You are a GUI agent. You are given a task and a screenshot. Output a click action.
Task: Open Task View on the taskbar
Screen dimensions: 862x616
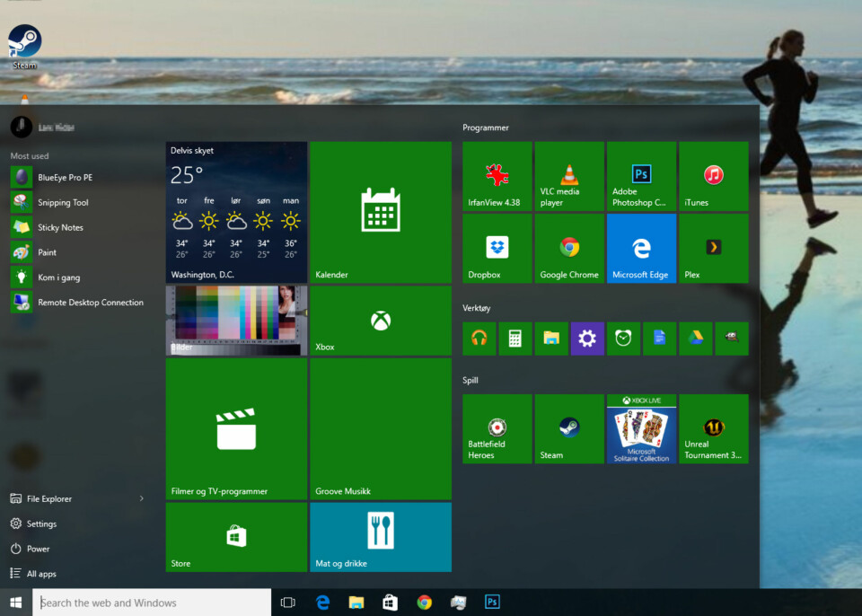(288, 603)
